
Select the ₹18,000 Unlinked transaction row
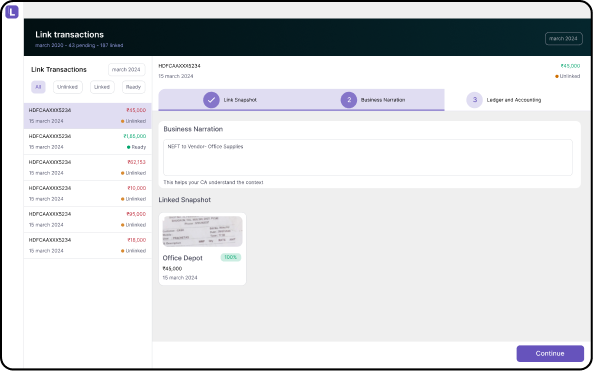88,245
